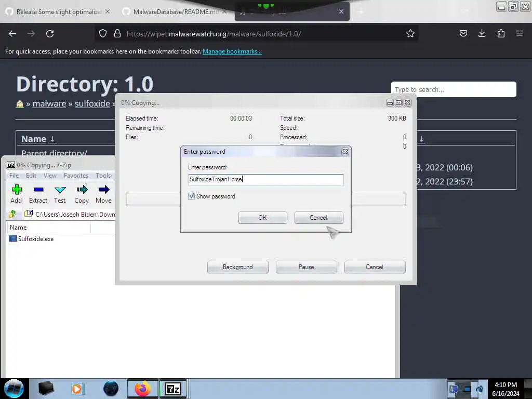
Task: Switch to 7-Zip taskbar button
Action: (173, 389)
